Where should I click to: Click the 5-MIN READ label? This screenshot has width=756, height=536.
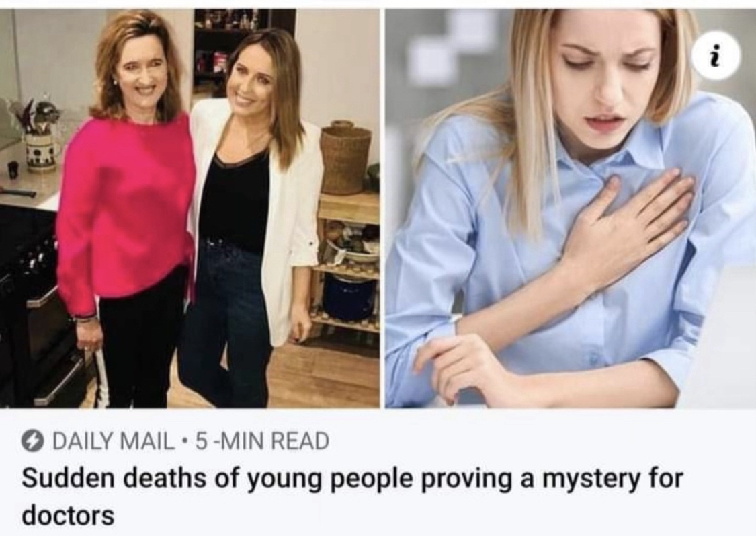[262, 441]
